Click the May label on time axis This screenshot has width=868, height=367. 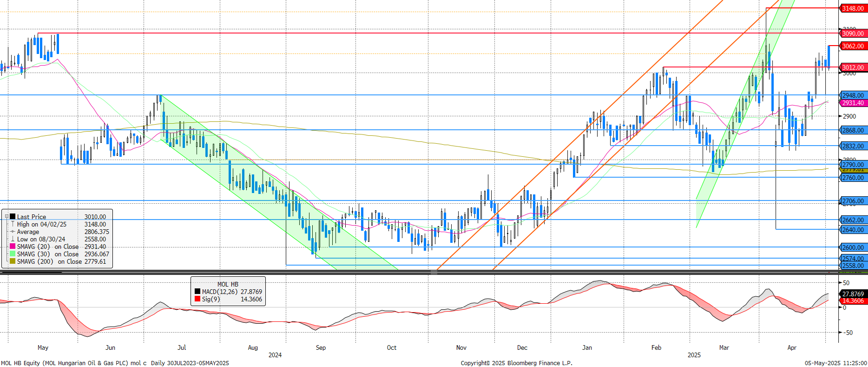[x=43, y=347]
